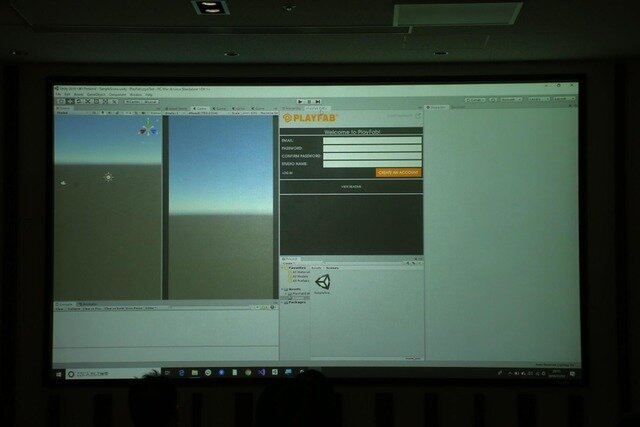The image size is (640, 427).
Task: Switch to the Console tab
Action: pyautogui.click(x=64, y=304)
